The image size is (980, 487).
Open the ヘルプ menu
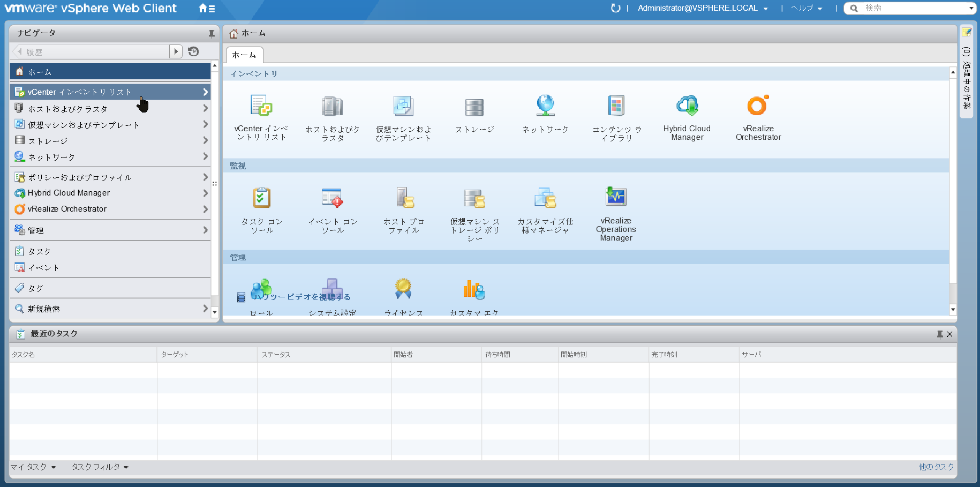click(806, 8)
